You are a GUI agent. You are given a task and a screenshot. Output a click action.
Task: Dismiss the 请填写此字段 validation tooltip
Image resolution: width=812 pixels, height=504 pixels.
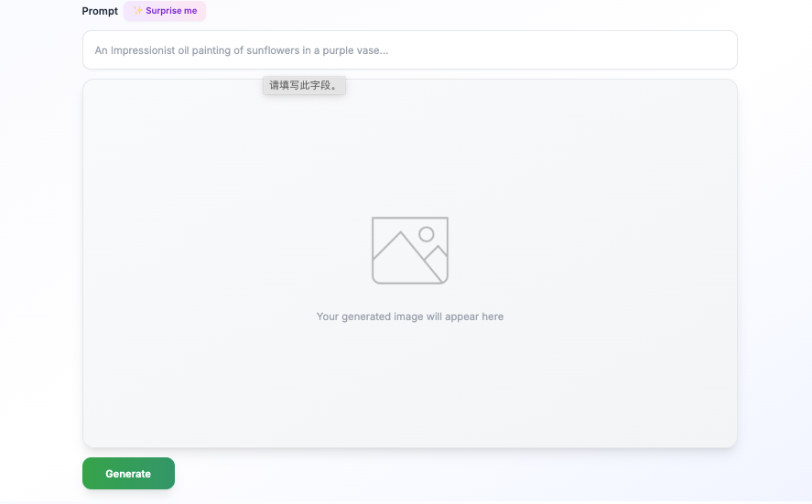(x=304, y=85)
